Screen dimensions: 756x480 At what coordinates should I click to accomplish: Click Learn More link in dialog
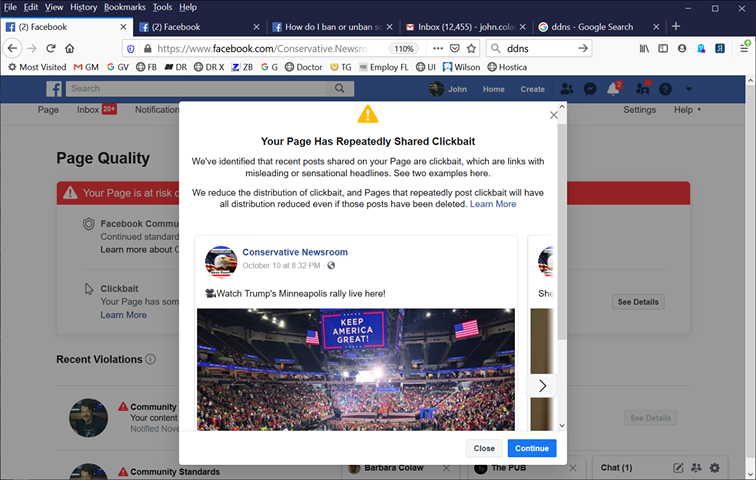(x=493, y=204)
